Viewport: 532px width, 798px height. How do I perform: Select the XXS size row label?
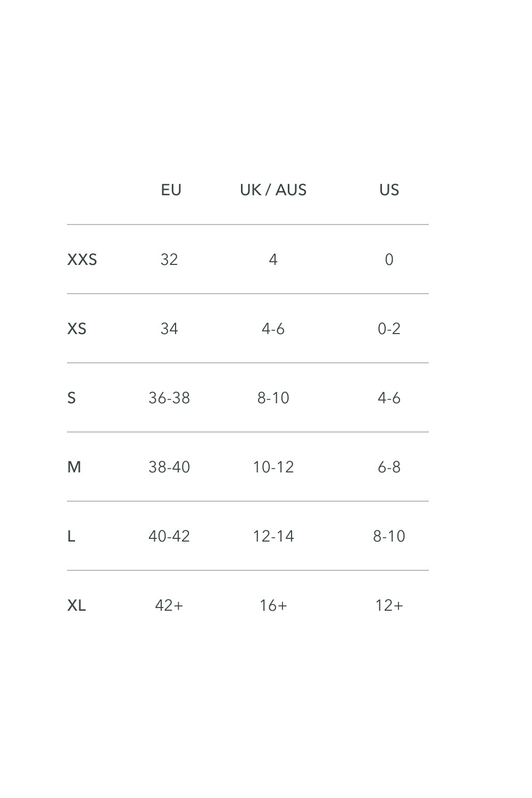point(82,260)
